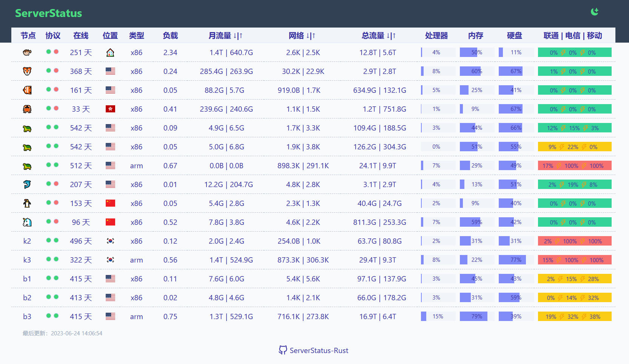Select the unicorn node icon

tap(27, 222)
